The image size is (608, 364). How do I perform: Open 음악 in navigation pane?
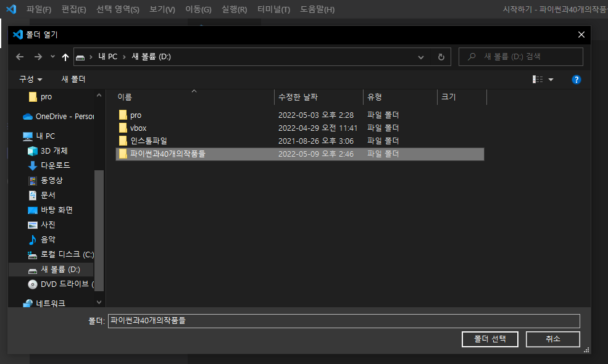48,239
